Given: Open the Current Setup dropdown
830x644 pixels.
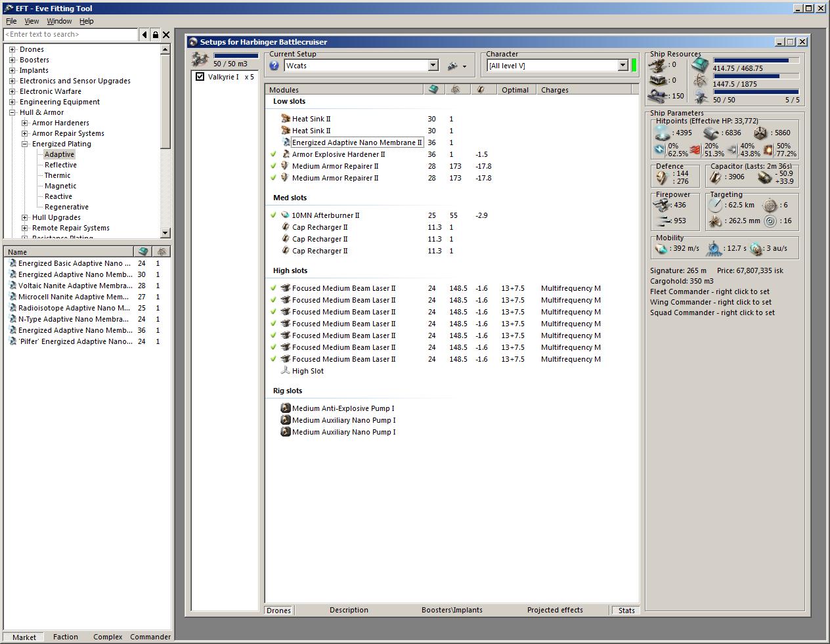Looking at the screenshot, I should [x=433, y=66].
